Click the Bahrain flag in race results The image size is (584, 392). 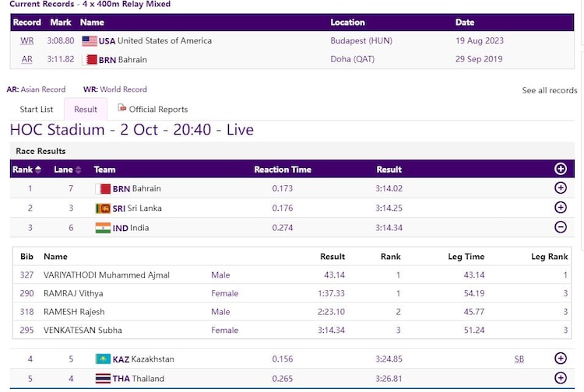tap(103, 188)
